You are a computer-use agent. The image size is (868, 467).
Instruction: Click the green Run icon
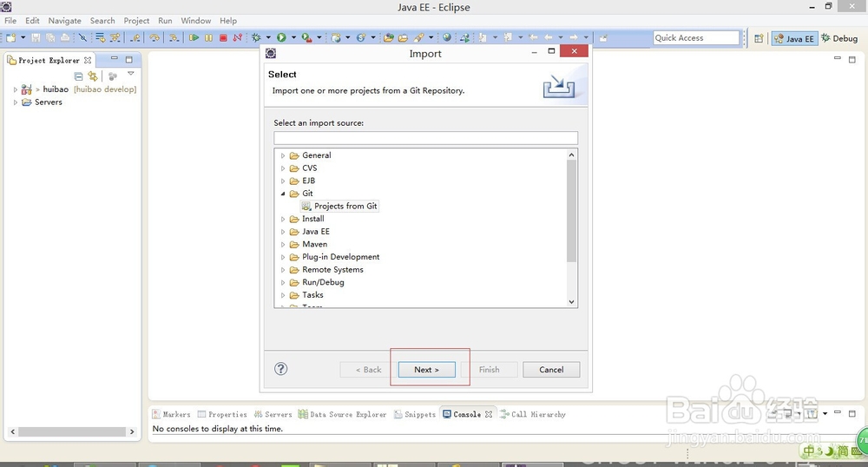[x=281, y=37]
